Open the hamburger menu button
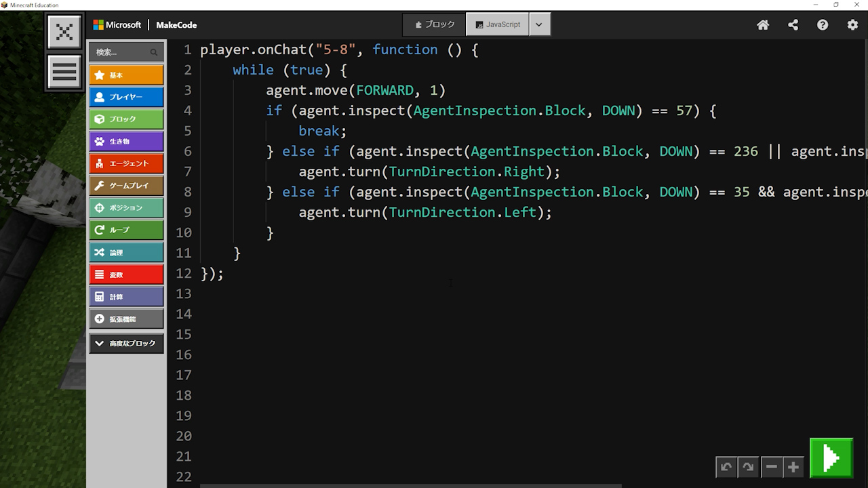 (x=64, y=72)
